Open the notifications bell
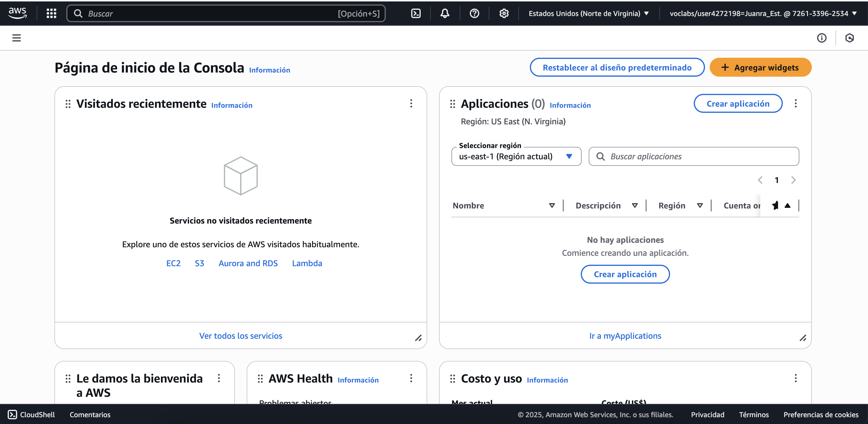The width and height of the screenshot is (868, 424). tap(445, 14)
